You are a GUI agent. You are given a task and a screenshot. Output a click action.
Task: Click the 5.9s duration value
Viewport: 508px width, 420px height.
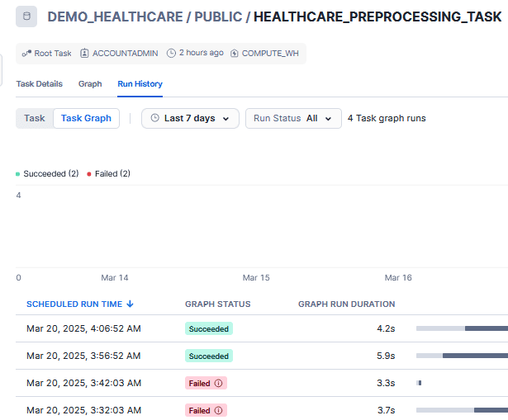click(386, 356)
